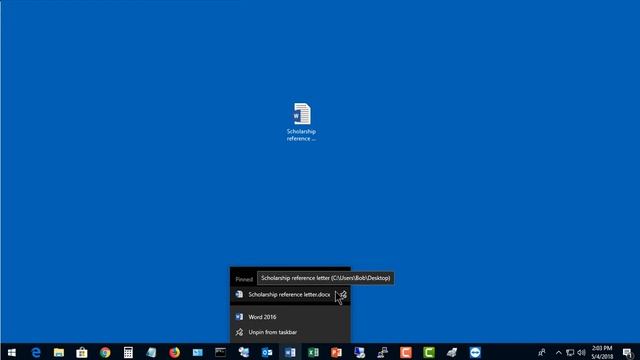The width and height of the screenshot is (640, 360).
Task: Launch Microsoft Edge from the taskbar
Action: (x=36, y=352)
